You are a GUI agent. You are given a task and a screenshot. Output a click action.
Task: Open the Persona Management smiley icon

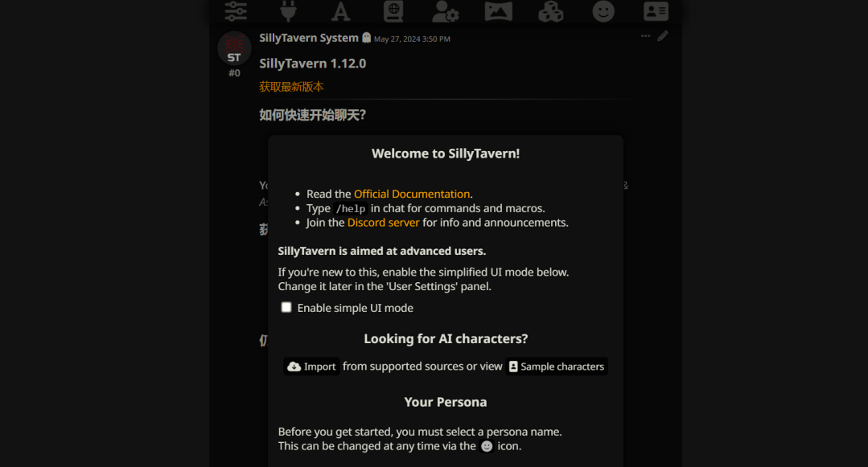(603, 11)
